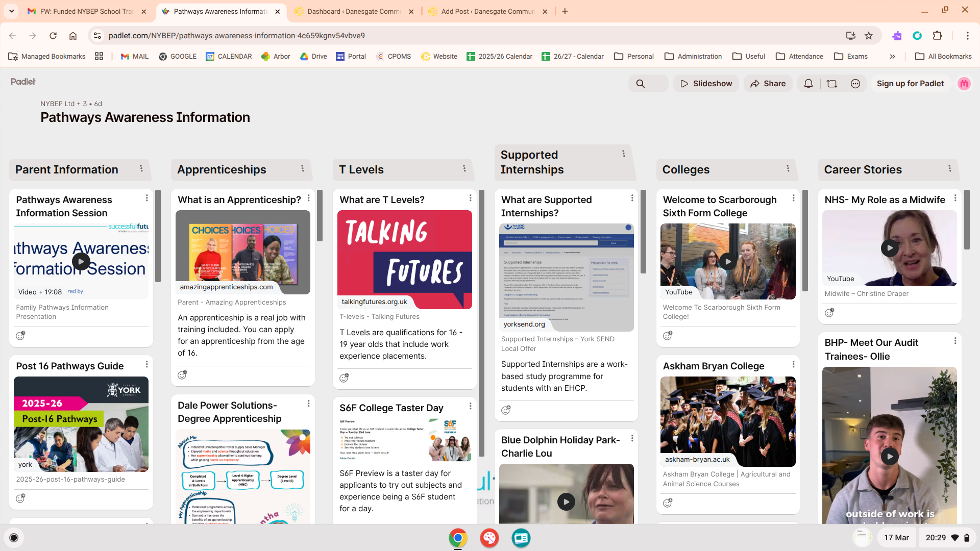The width and height of the screenshot is (980, 551).
Task: Bookmark this page with the star icon
Action: click(869, 36)
